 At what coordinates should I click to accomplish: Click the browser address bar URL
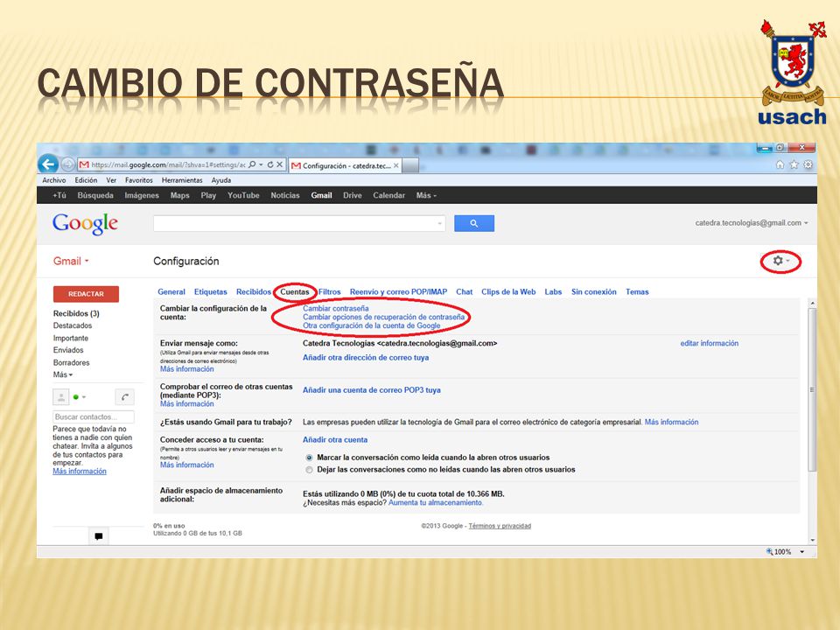(168, 164)
